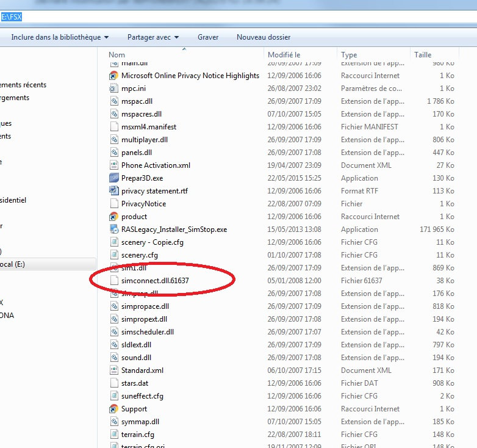Screen dimensions: 477x448
Task: Click the terrain.cfg file icon
Action: click(x=114, y=435)
